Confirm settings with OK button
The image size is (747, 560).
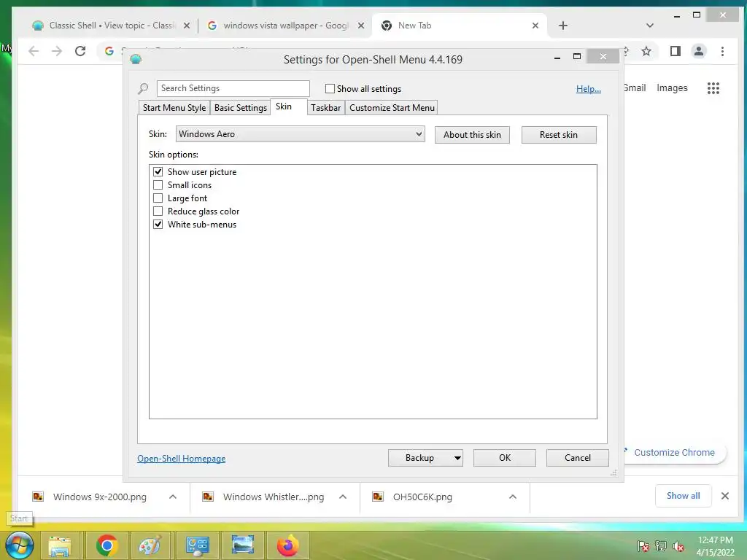[x=505, y=458]
